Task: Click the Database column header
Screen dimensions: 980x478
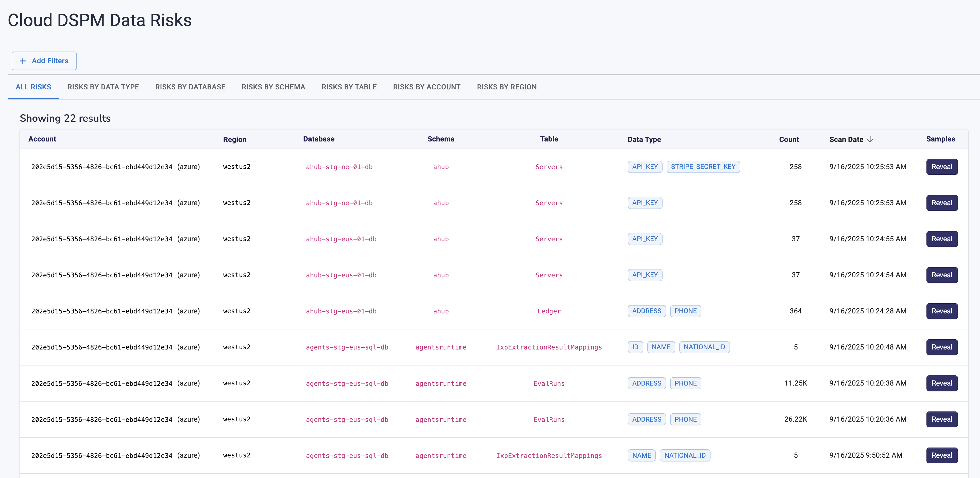Action: (319, 139)
